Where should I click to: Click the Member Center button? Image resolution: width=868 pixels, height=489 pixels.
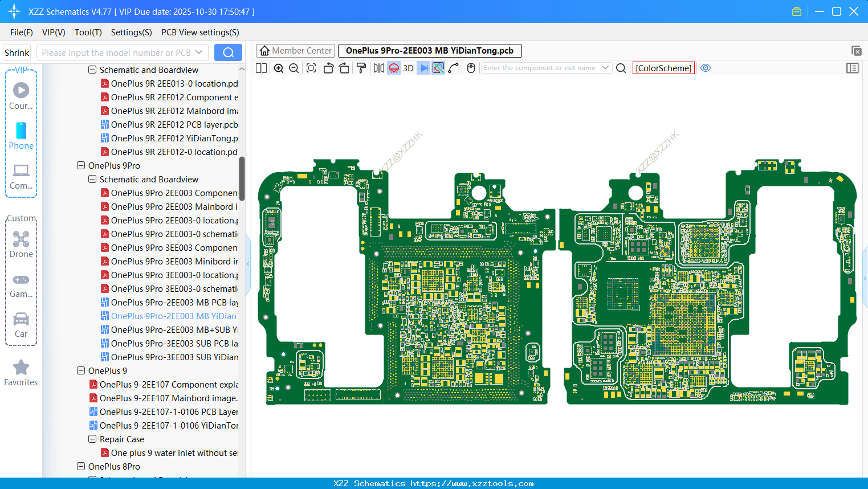coord(295,51)
